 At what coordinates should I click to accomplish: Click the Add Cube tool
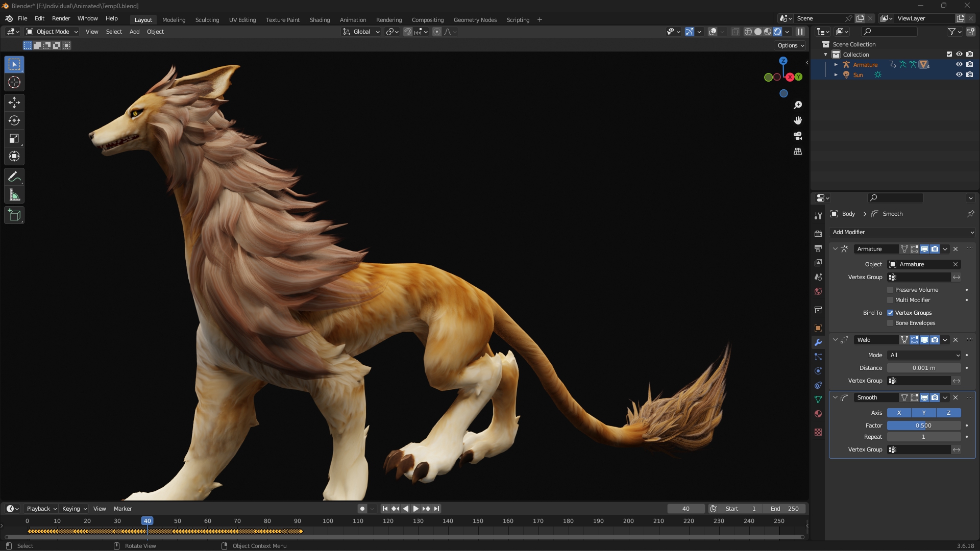[14, 215]
